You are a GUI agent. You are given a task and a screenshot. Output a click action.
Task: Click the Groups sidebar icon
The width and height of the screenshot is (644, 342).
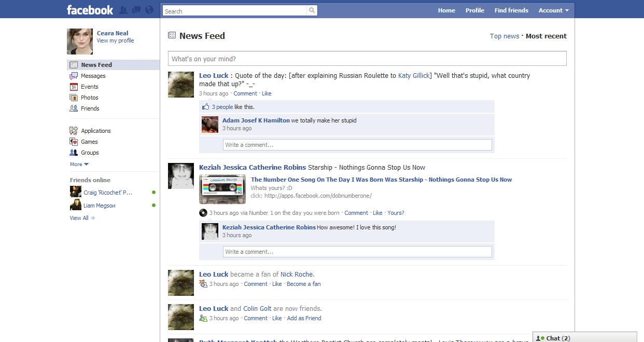click(x=74, y=153)
